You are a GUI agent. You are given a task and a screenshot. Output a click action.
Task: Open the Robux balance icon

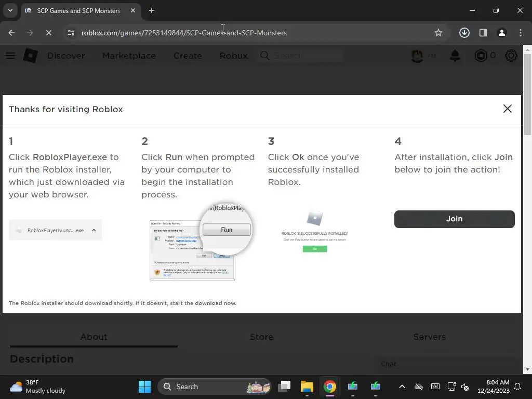coord(481,56)
